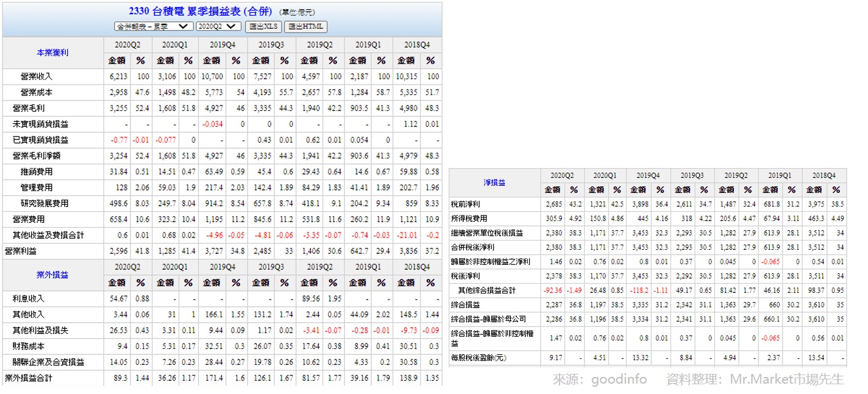Select the 推銷費用 row label
This screenshot has height=394, width=868.
tap(37, 172)
